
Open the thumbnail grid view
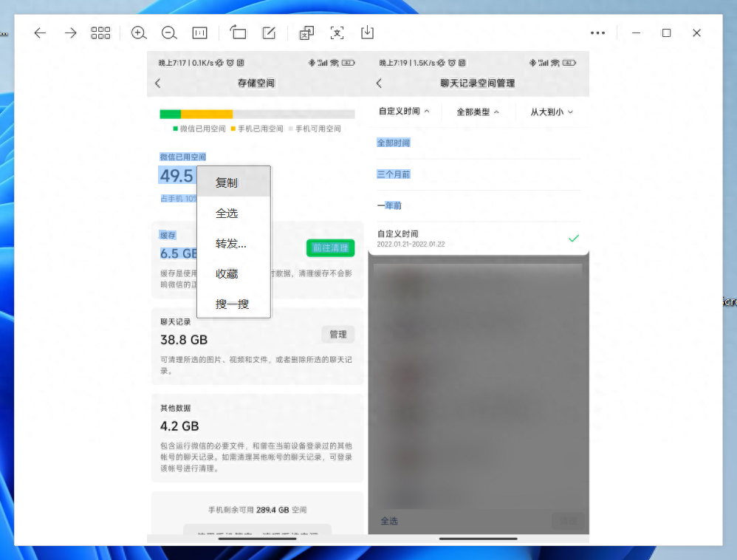100,33
